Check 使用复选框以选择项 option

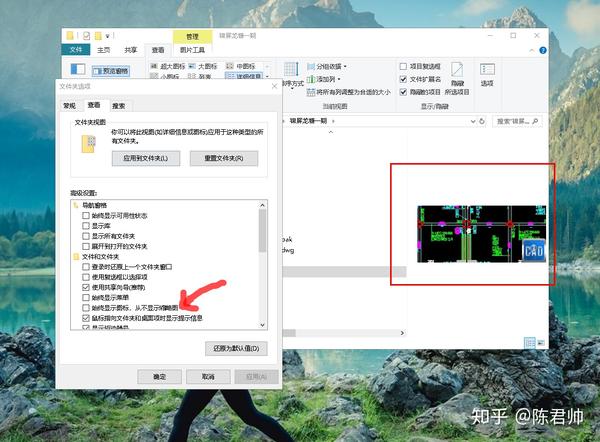click(86, 277)
